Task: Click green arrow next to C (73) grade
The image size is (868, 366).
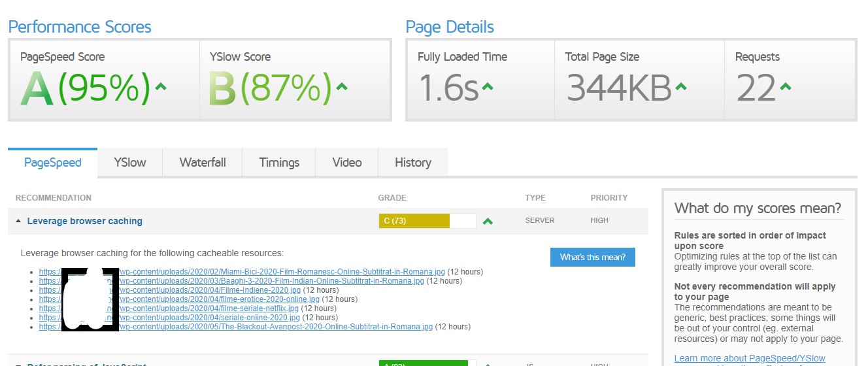Action: coord(488,222)
